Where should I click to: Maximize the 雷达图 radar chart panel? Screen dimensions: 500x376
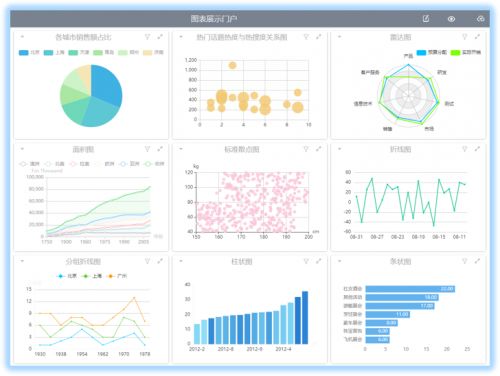tap(478, 37)
